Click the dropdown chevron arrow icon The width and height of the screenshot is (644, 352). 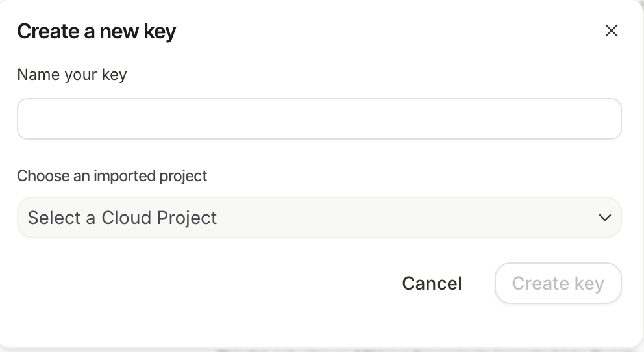pyautogui.click(x=605, y=218)
